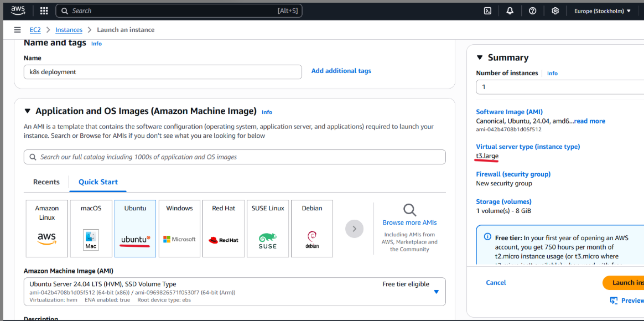
Task: Select the Windows AMI tile
Action: click(x=179, y=228)
